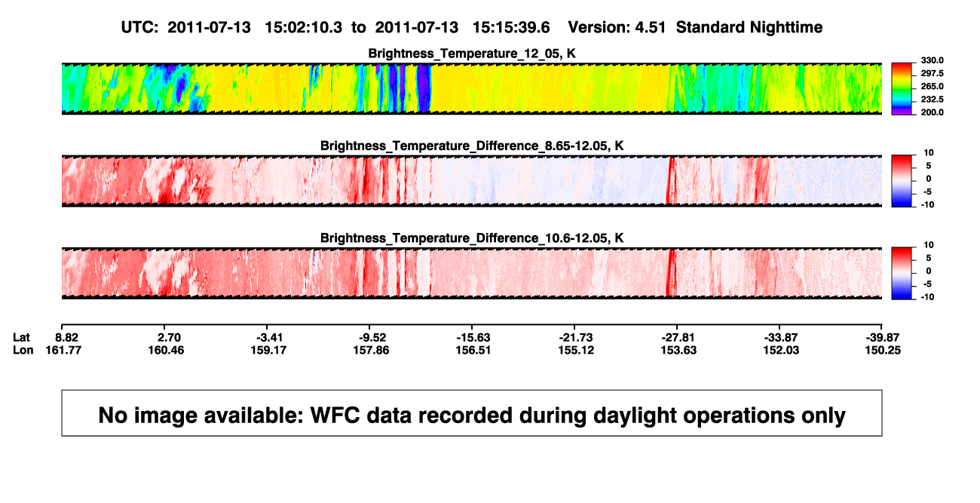
Task: Click the Brightness_Temperature_Difference_10.6-12.05 title
Action: point(472,238)
